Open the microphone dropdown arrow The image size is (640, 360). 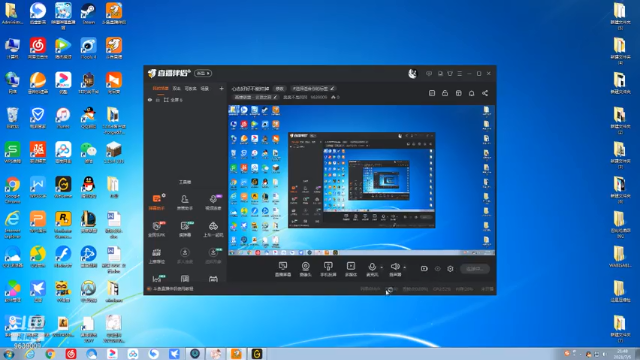pyautogui.click(x=382, y=268)
